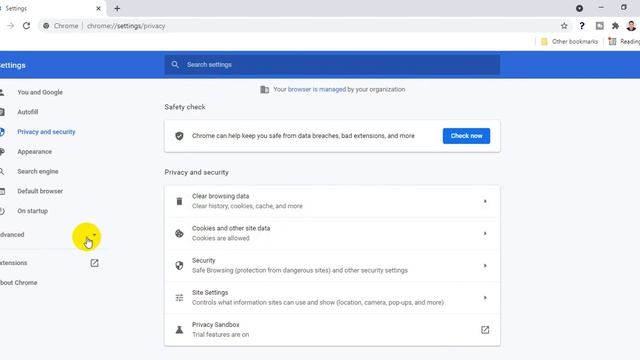
Task: Expand the Security row arrow
Action: [485, 266]
